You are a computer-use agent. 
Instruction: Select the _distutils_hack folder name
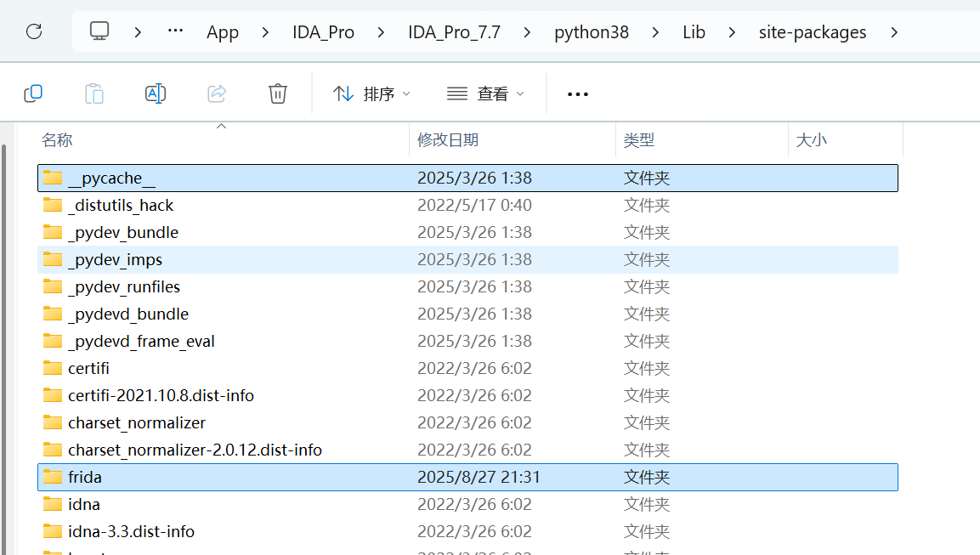[121, 205]
